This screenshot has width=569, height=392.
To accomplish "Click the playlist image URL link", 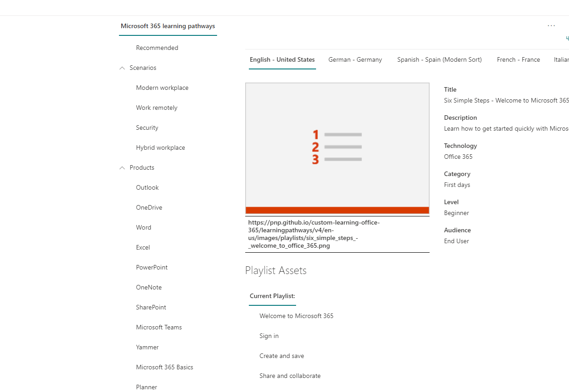I will 314,234.
